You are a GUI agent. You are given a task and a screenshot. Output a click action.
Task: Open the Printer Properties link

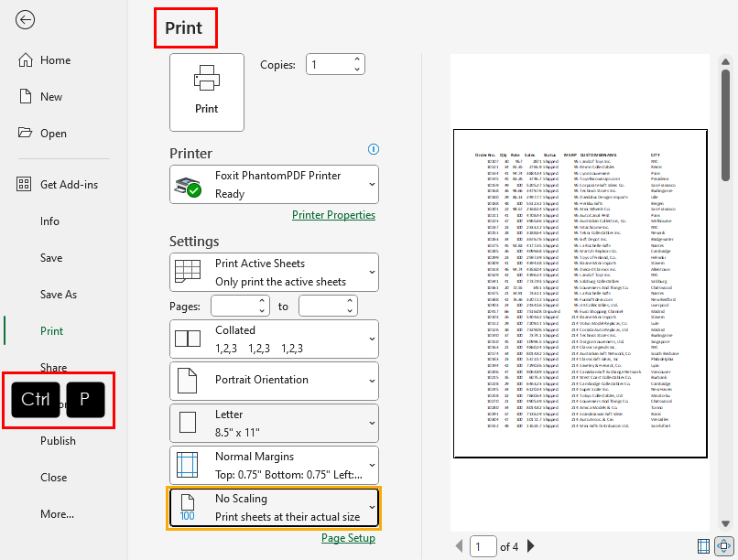pyautogui.click(x=333, y=215)
